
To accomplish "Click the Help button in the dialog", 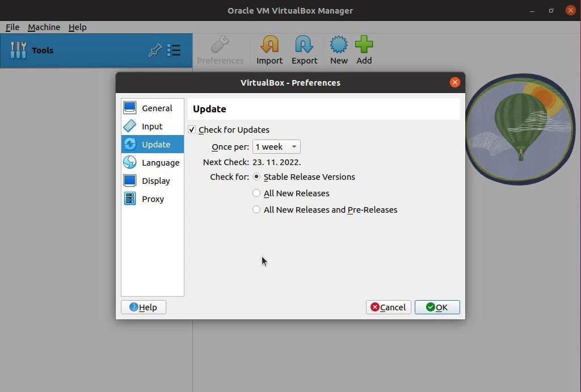I will click(143, 307).
